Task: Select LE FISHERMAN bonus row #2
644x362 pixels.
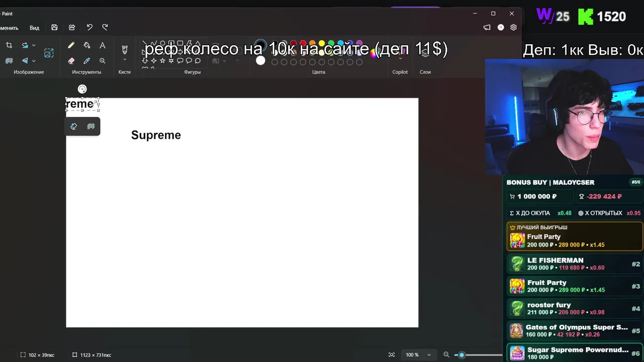Action: point(575,263)
